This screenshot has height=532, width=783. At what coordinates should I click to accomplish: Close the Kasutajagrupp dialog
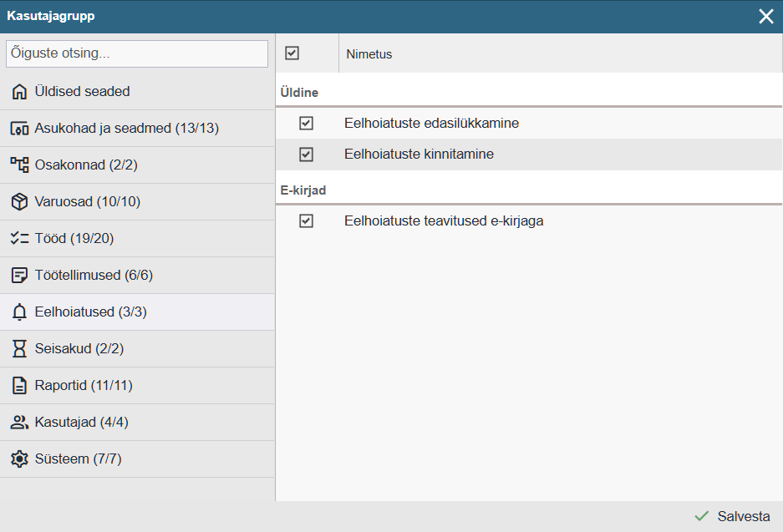coord(765,17)
